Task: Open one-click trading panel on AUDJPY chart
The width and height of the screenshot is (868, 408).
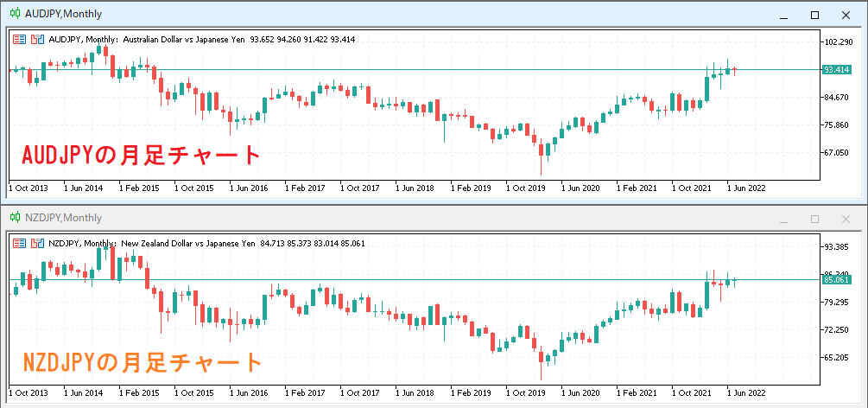Action: (19, 40)
